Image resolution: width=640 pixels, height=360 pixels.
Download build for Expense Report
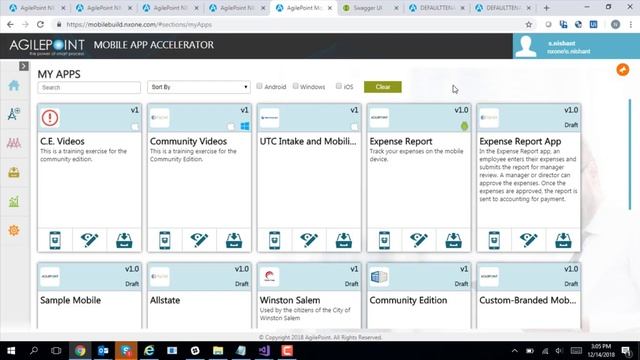pos(453,240)
